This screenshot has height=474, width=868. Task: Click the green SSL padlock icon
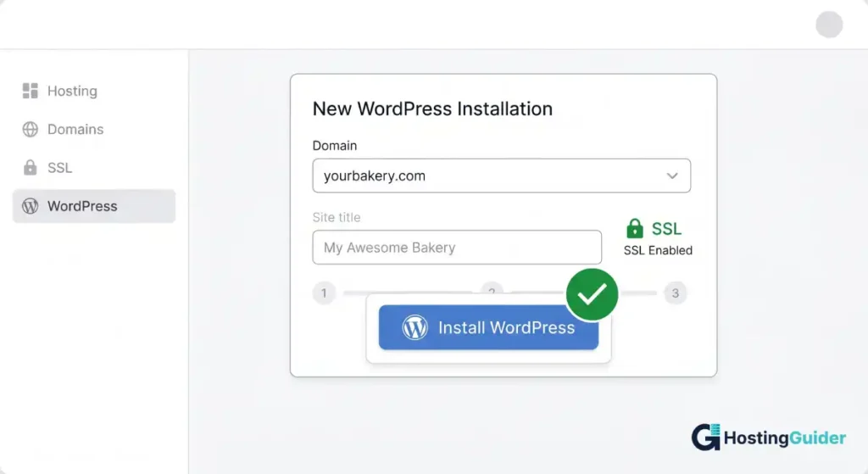tap(634, 228)
